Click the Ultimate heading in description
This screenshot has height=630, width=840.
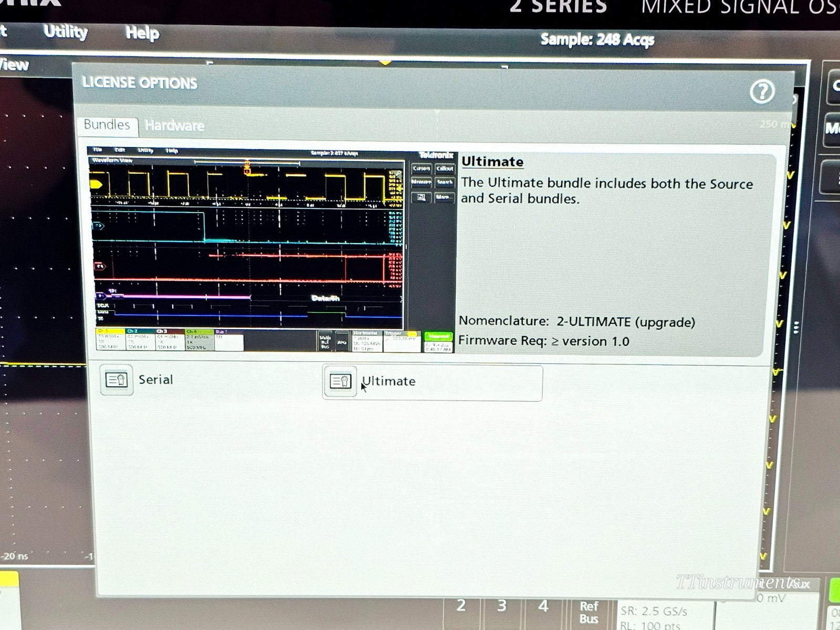click(492, 162)
